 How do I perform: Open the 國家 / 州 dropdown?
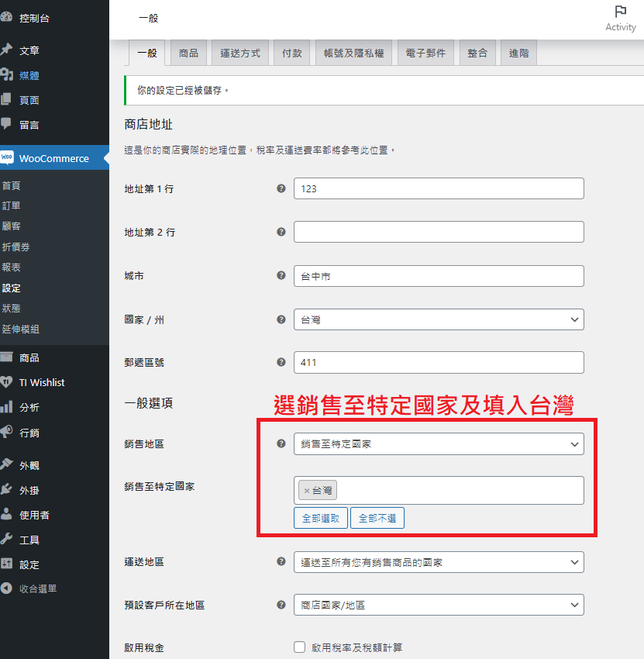(439, 319)
